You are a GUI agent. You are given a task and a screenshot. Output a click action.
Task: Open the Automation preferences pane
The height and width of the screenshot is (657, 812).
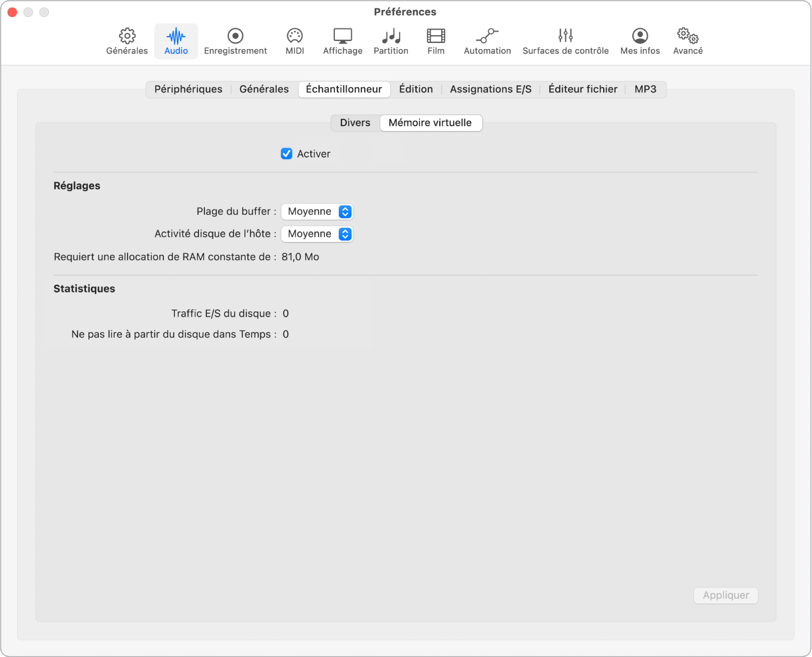click(x=487, y=41)
